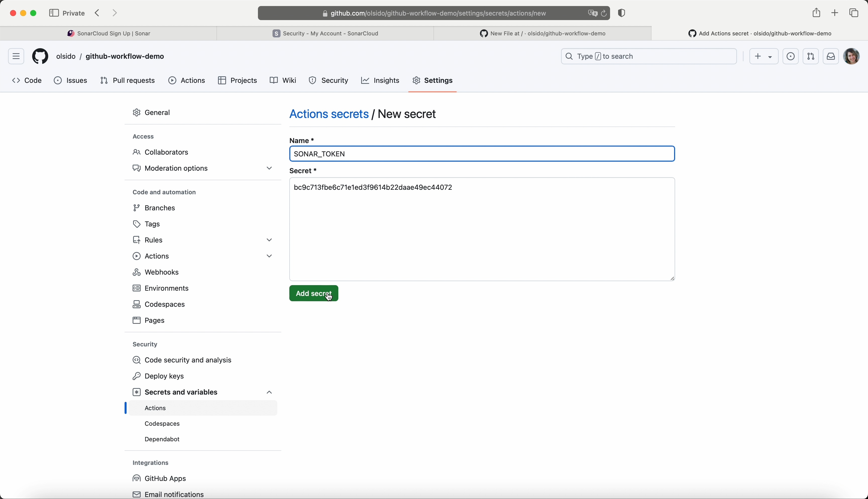Collapse the Secrets and variables section
Image resolution: width=868 pixels, height=499 pixels.
point(269,392)
